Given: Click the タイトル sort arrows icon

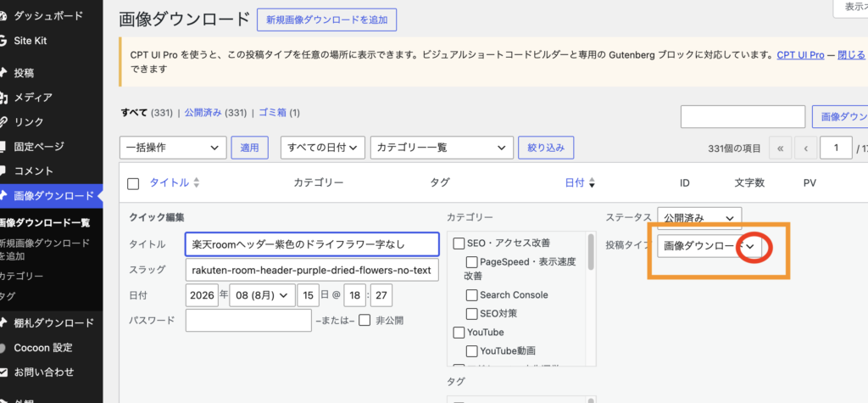Looking at the screenshot, I should pyautogui.click(x=196, y=183).
